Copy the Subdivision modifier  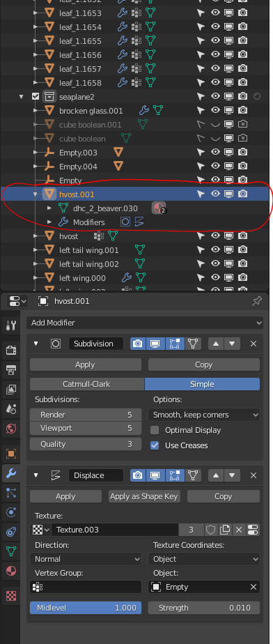[x=203, y=365]
